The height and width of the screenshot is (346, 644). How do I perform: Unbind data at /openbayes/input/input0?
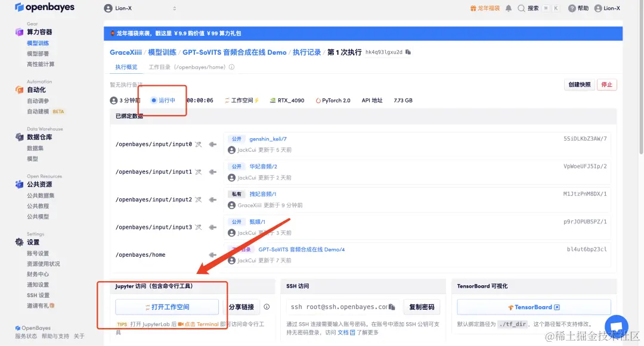pyautogui.click(x=199, y=144)
